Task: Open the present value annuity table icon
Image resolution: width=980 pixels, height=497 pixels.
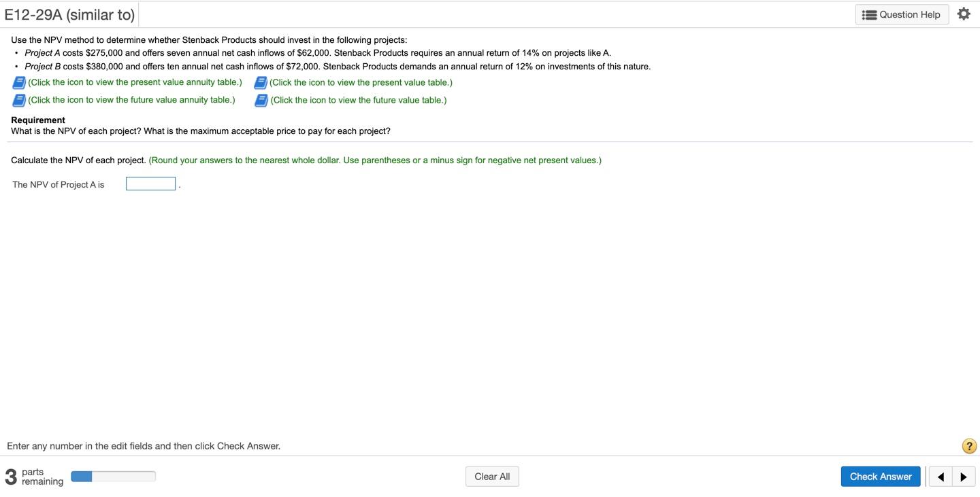Action: click(x=18, y=82)
